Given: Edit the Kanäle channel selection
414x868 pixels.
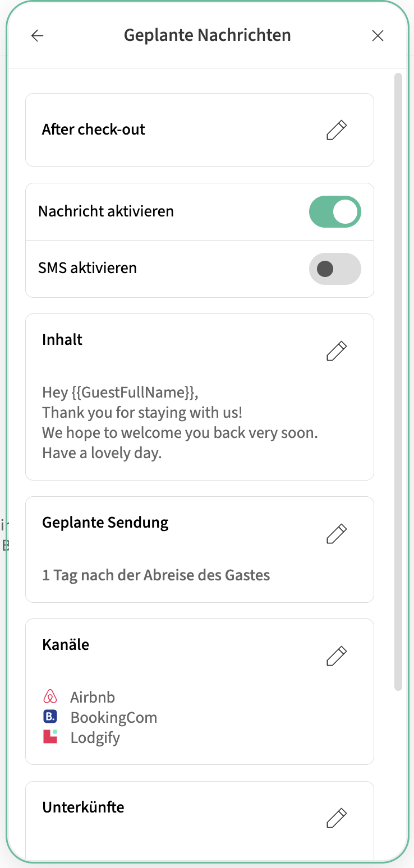Looking at the screenshot, I should click(337, 656).
